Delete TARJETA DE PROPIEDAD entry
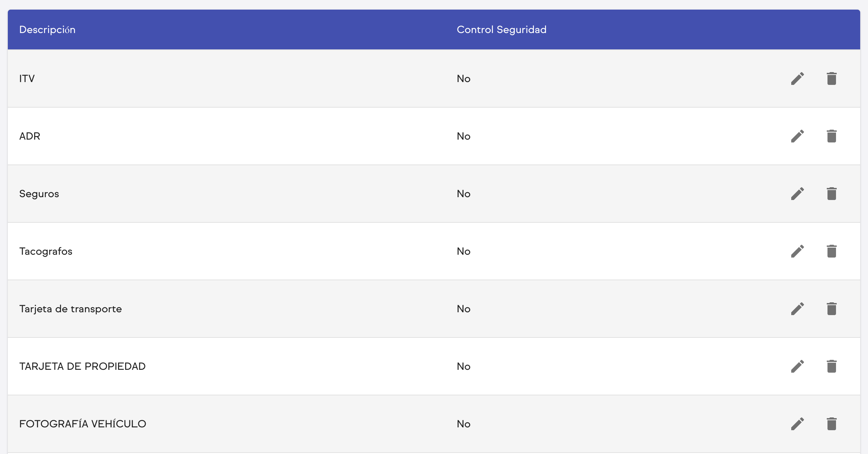Viewport: 868px width, 454px height. 831,366
